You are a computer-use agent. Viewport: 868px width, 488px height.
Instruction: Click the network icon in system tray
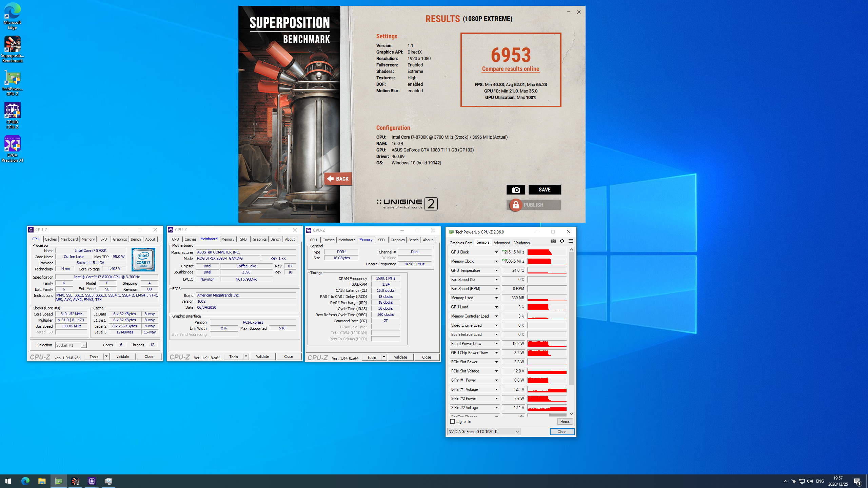(802, 481)
